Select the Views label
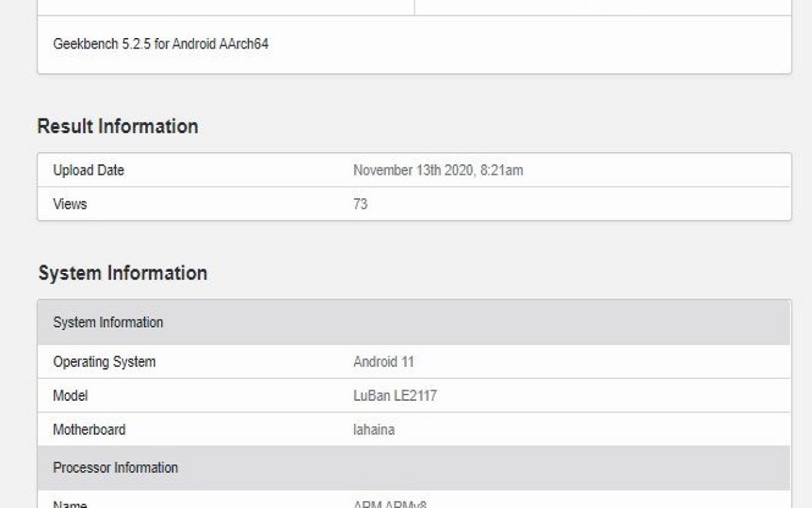The image size is (812, 508). pos(70,204)
